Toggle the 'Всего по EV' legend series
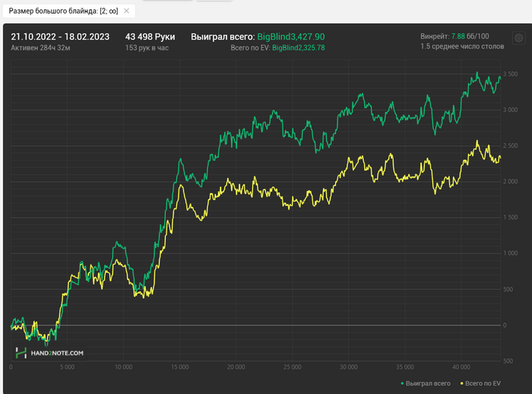532x394 pixels. tap(480, 383)
